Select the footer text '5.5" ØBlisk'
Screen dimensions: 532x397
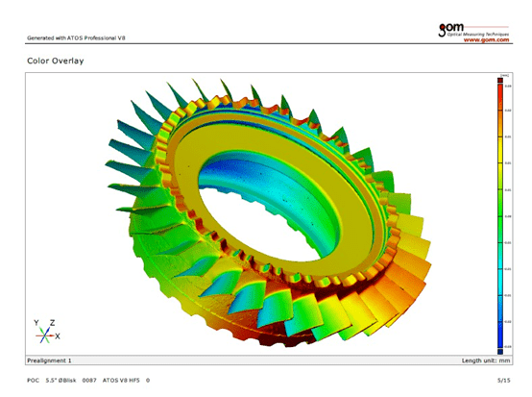tap(61, 381)
